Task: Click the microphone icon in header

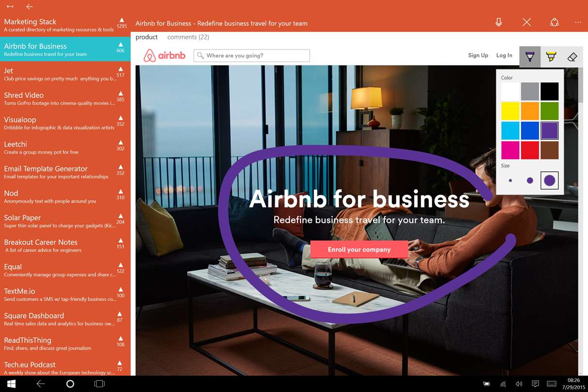Action: pyautogui.click(x=498, y=22)
